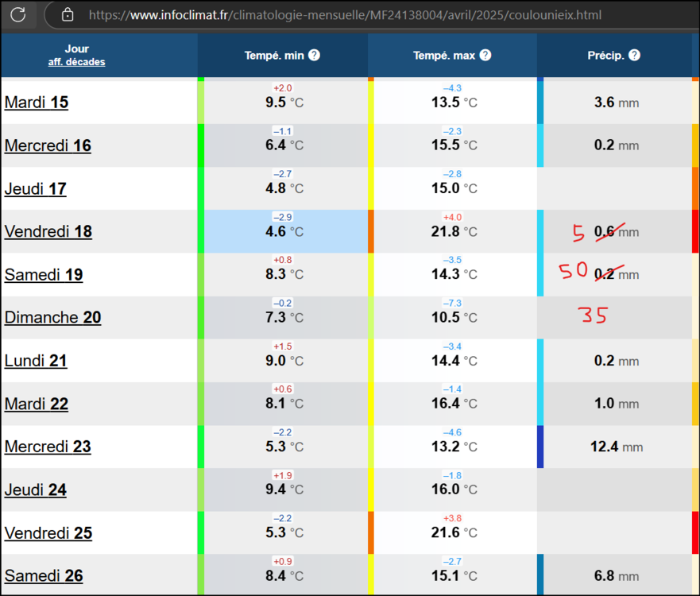The image size is (700, 596).
Task: Select 16.4 °C max temperature cell
Action: tap(454, 404)
